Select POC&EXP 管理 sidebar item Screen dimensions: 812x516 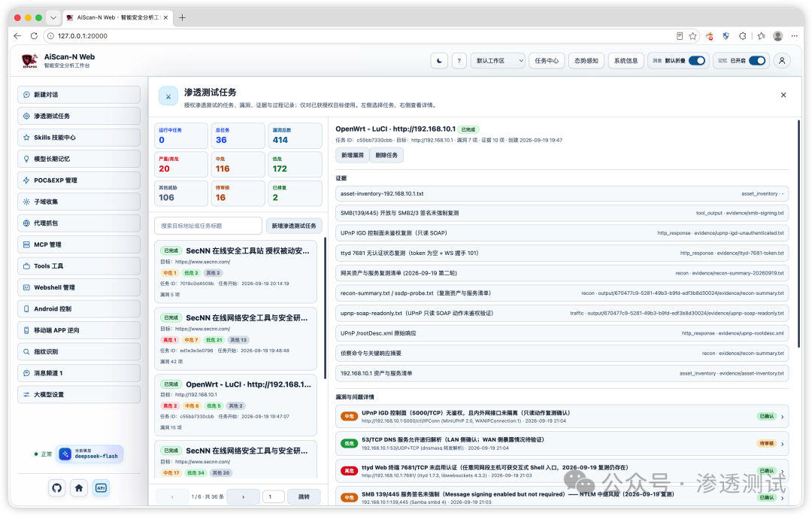click(79, 181)
